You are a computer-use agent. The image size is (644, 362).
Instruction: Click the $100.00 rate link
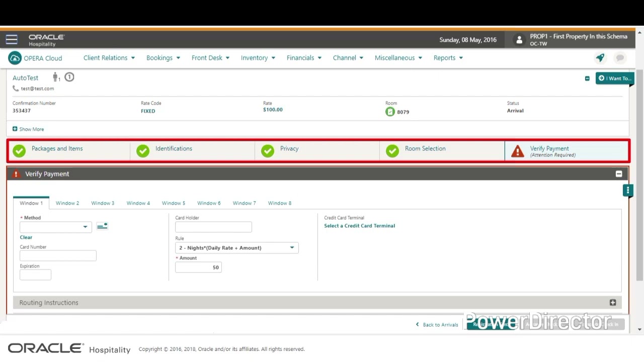[273, 110]
